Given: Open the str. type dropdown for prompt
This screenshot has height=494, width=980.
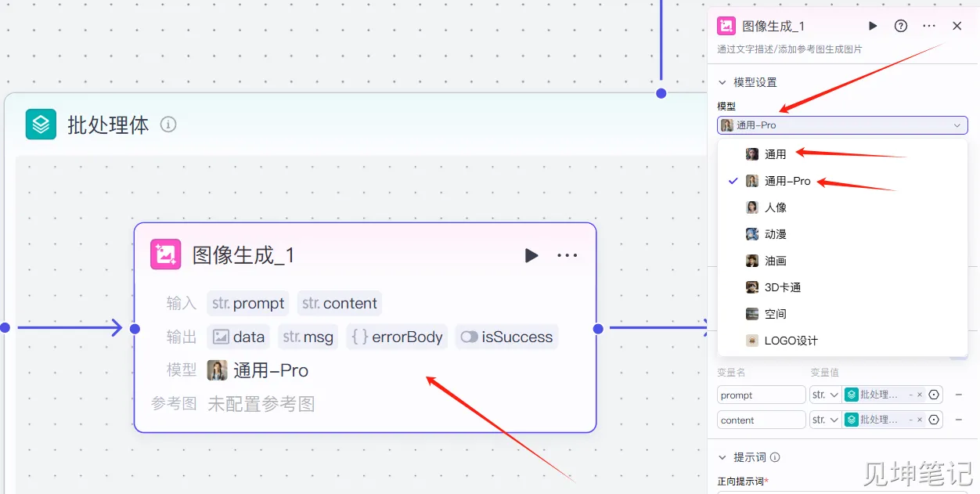Looking at the screenshot, I should pyautogui.click(x=825, y=395).
